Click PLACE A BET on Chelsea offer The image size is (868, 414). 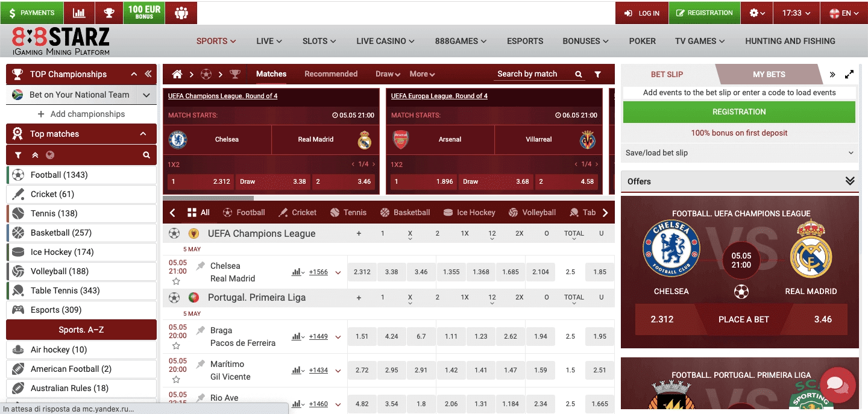pos(743,319)
